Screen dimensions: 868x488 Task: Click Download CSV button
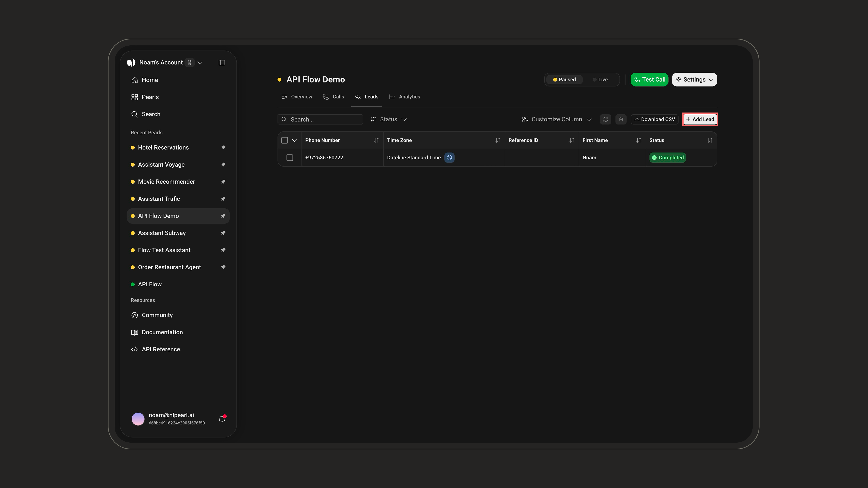coord(654,119)
